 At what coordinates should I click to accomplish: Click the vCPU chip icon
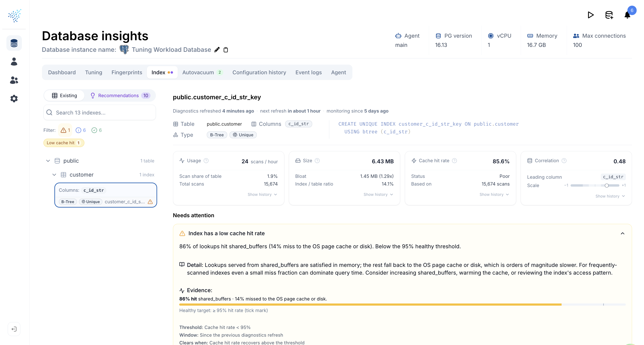click(x=491, y=36)
